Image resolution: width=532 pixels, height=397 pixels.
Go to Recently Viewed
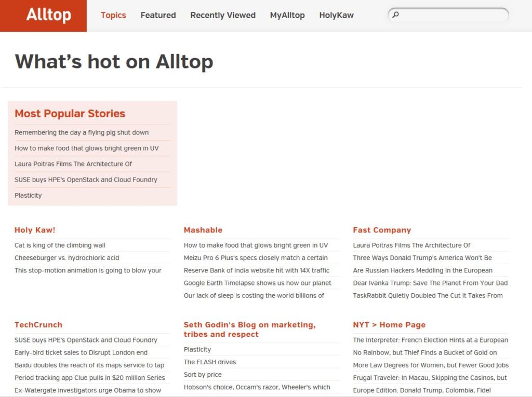[x=223, y=15]
